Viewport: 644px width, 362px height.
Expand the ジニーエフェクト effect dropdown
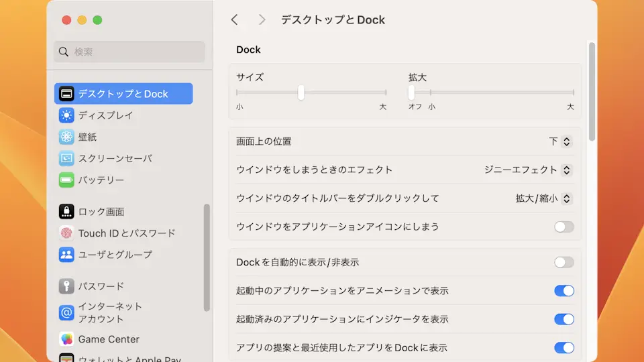click(529, 170)
